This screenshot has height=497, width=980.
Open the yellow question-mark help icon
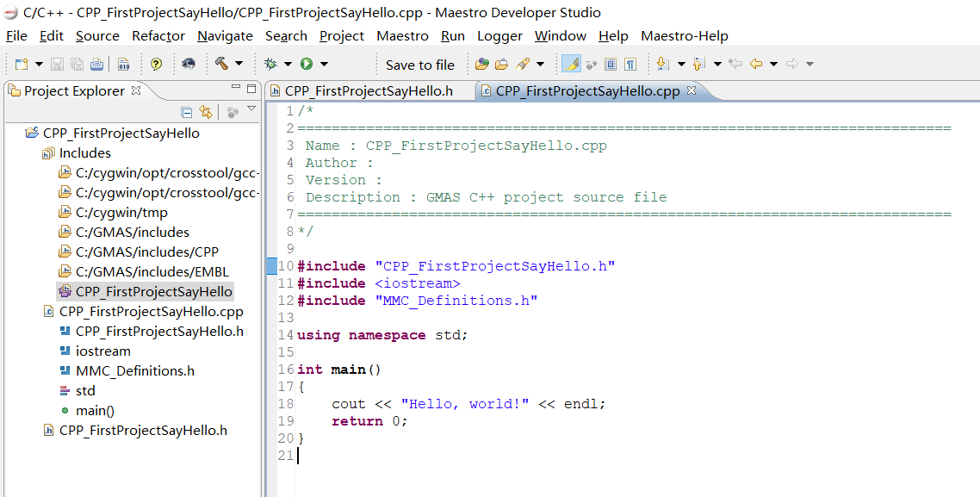156,64
